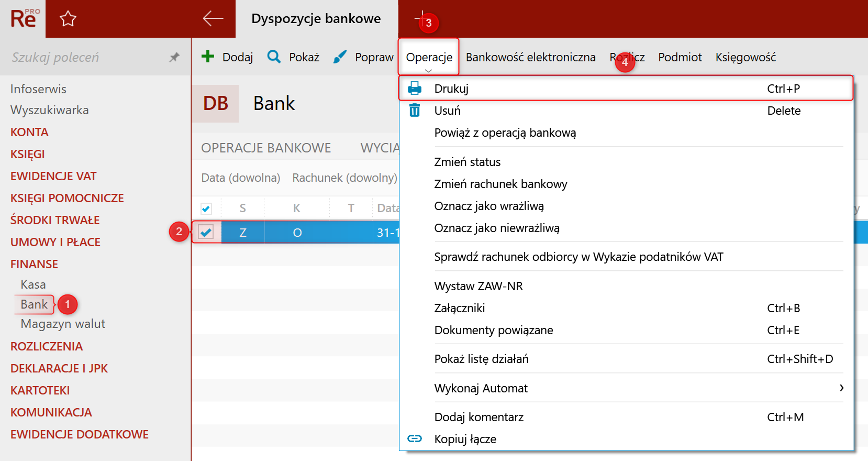Select Dodaj komentarz
868x461 pixels.
click(626, 417)
